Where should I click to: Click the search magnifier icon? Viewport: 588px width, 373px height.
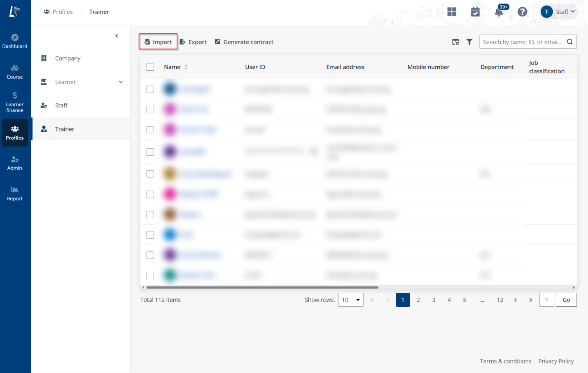click(x=570, y=42)
